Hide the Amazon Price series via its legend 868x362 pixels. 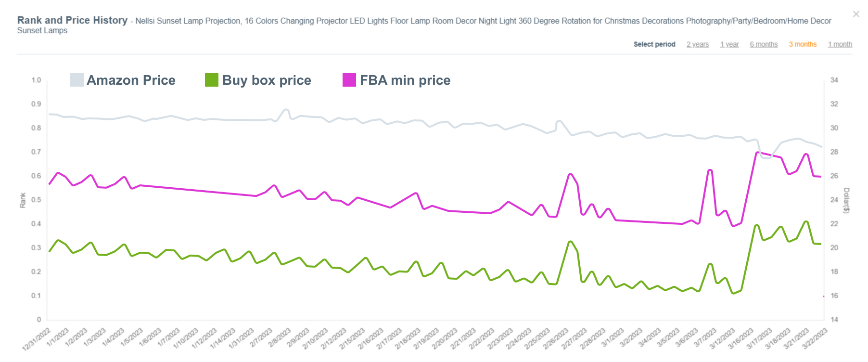(130, 80)
